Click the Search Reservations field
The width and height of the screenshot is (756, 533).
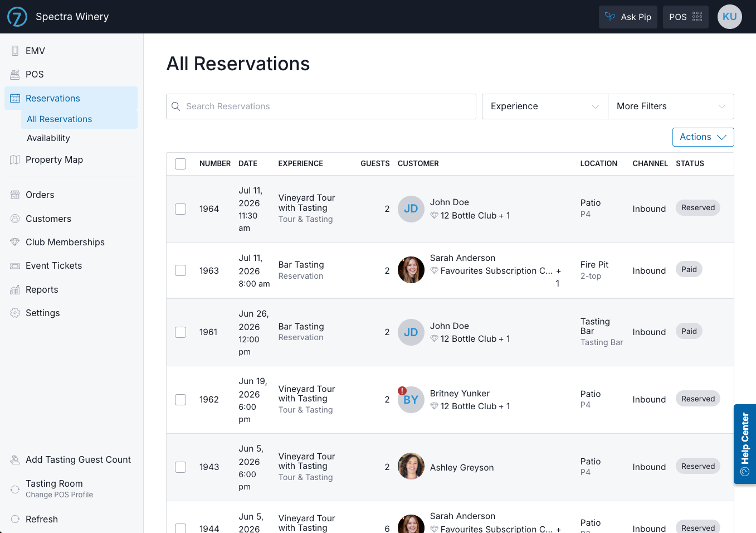point(321,106)
